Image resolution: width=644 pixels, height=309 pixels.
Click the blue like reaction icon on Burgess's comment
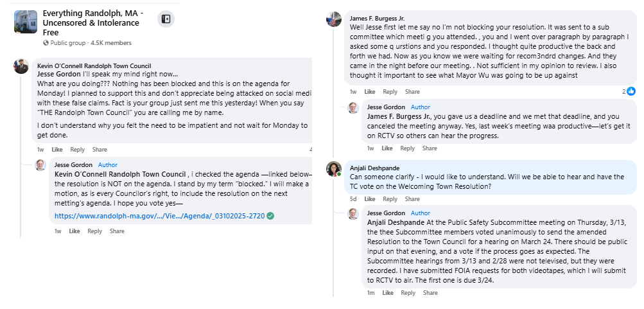(631, 91)
